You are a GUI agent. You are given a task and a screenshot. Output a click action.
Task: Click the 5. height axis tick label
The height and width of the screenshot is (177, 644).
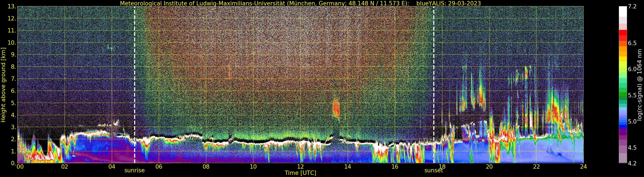13,103
